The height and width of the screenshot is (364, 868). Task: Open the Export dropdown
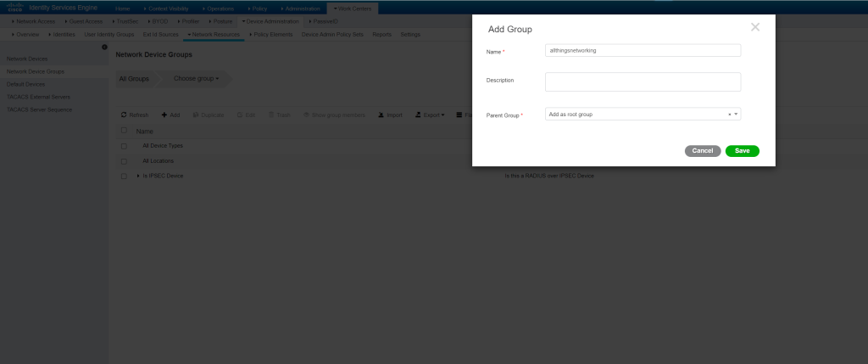point(430,115)
